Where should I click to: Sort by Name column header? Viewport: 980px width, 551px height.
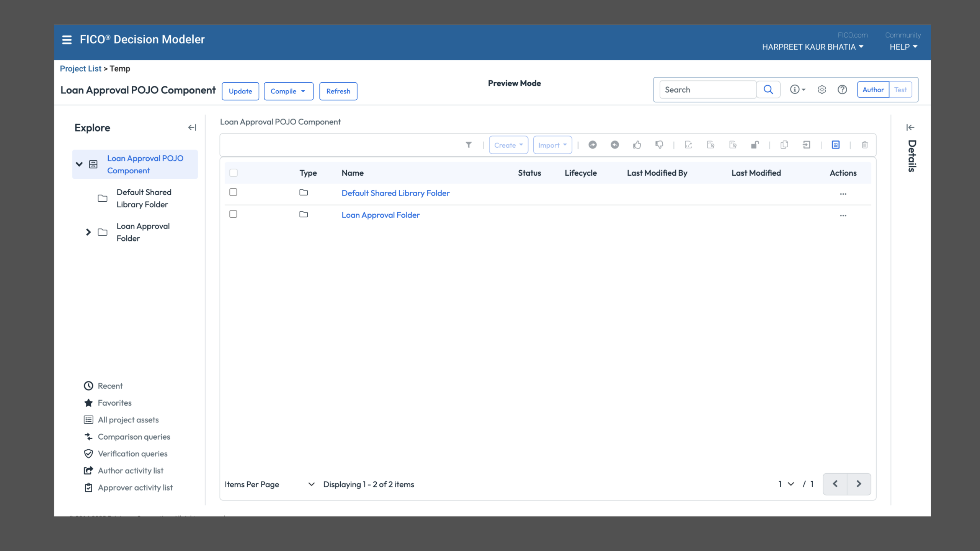click(x=353, y=173)
